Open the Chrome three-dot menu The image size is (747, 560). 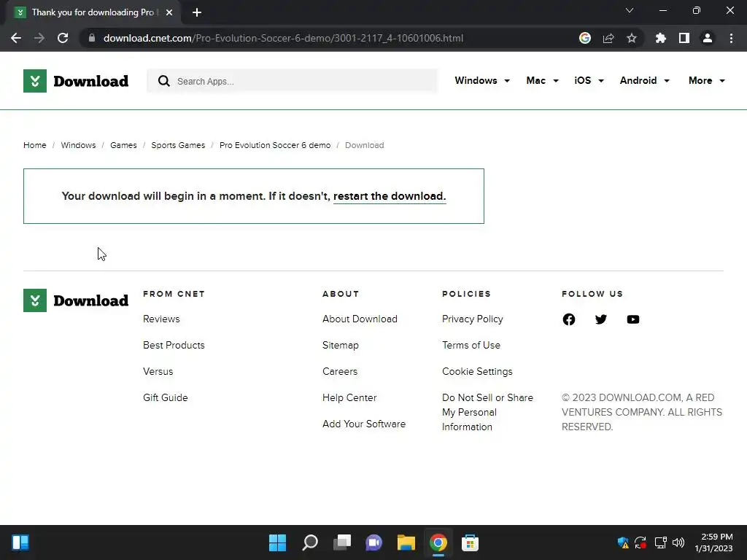click(731, 38)
